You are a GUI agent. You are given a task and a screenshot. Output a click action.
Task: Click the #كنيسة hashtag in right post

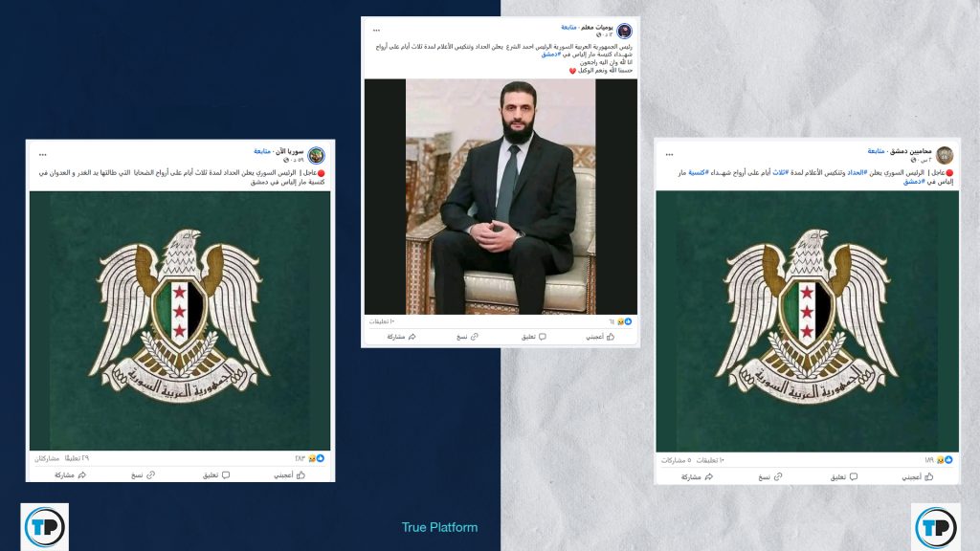(x=698, y=172)
